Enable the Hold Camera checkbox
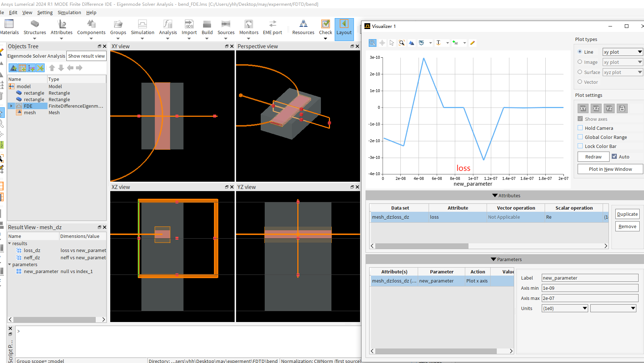Screen dimensions: 644x363 tap(580, 128)
